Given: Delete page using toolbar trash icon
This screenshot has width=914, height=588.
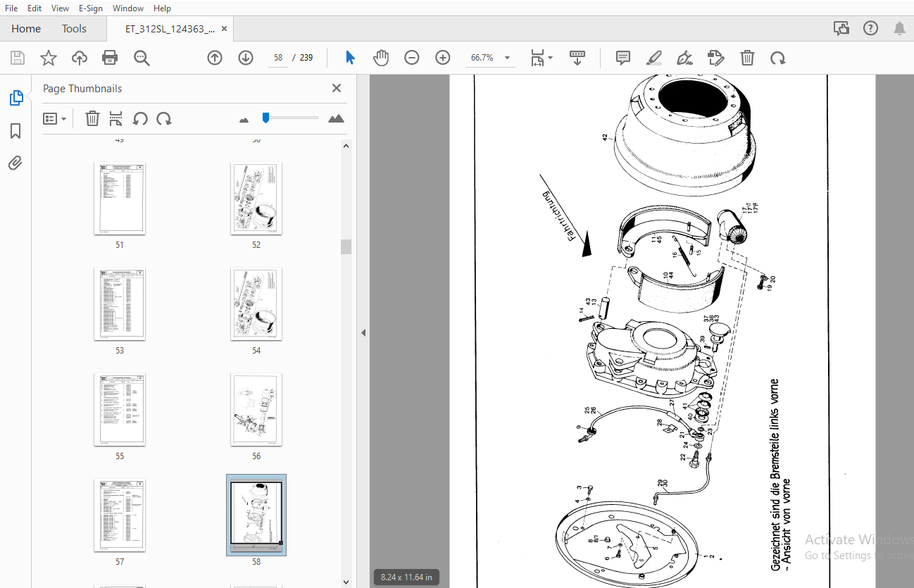Looking at the screenshot, I should coord(747,58).
